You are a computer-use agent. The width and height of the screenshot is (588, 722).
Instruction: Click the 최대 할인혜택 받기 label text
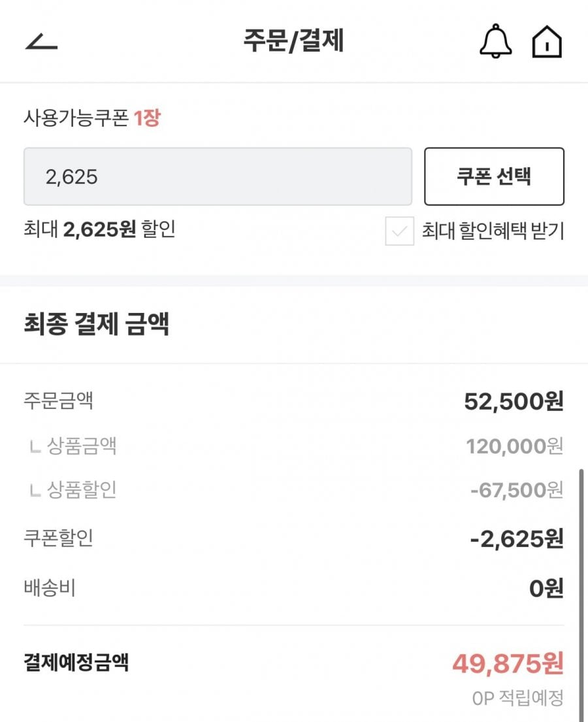coord(493,231)
